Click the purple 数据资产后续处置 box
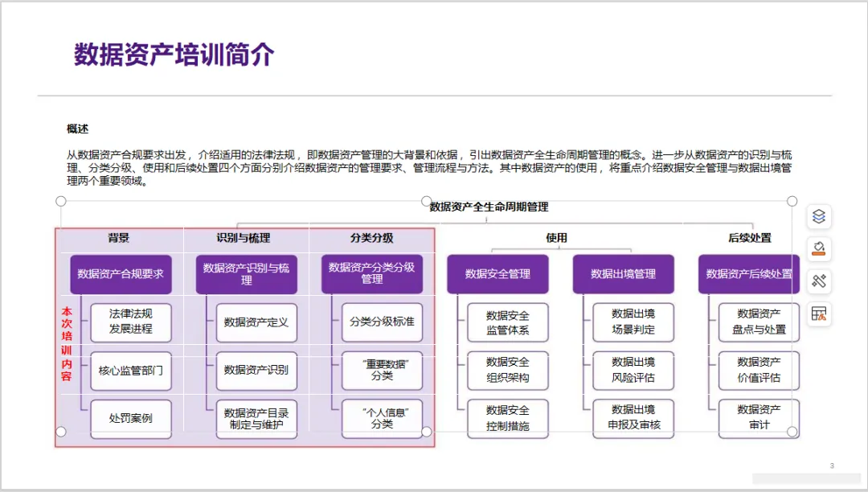The image size is (868, 492). coord(749,274)
